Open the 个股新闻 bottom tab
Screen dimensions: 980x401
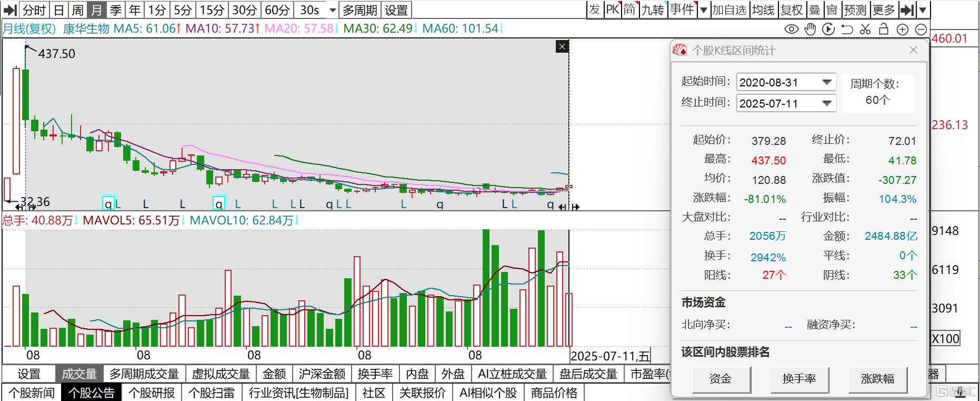(32, 393)
